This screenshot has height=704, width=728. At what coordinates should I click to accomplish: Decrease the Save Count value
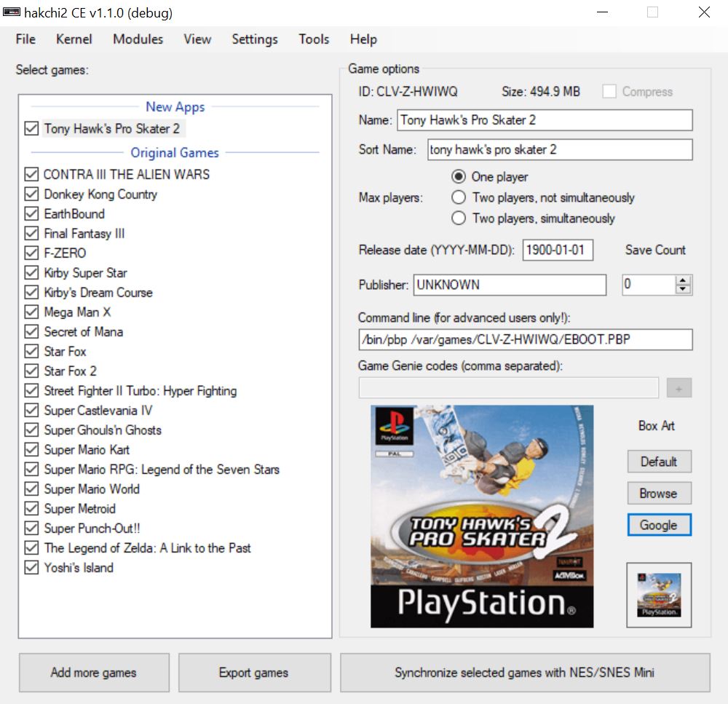pyautogui.click(x=683, y=289)
